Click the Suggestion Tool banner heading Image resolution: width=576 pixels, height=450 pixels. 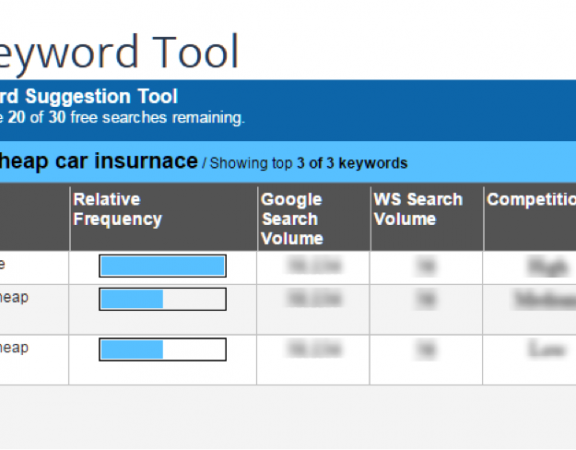tap(89, 97)
